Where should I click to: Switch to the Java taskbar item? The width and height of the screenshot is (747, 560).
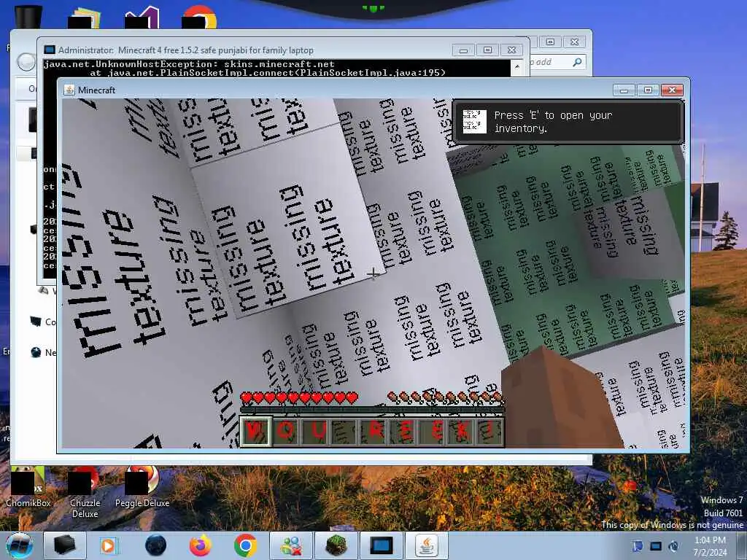427,545
